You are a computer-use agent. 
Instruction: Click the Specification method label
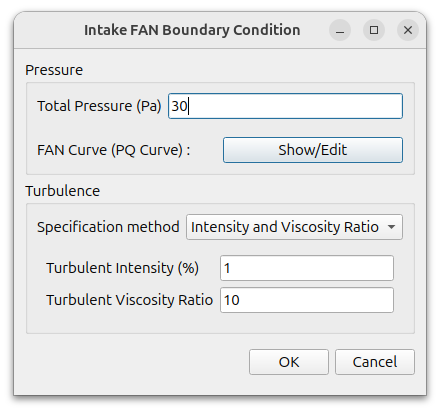pyautogui.click(x=108, y=227)
